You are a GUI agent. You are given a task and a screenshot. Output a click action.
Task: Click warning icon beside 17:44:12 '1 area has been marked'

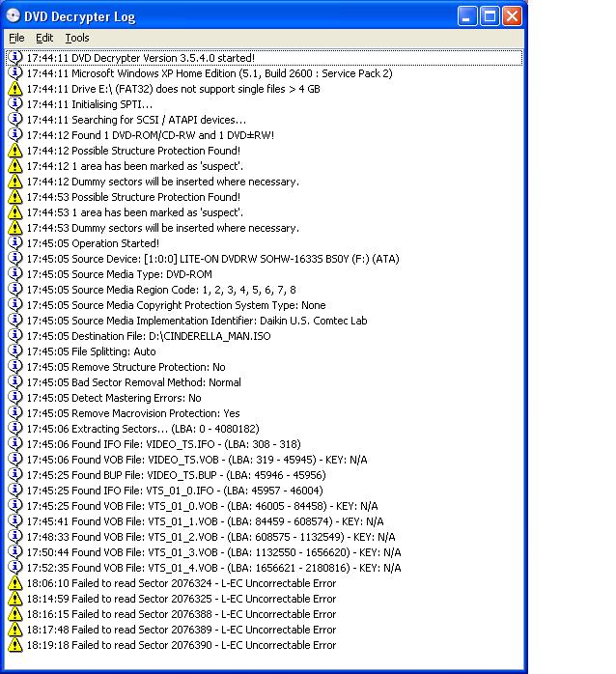pyautogui.click(x=15, y=166)
